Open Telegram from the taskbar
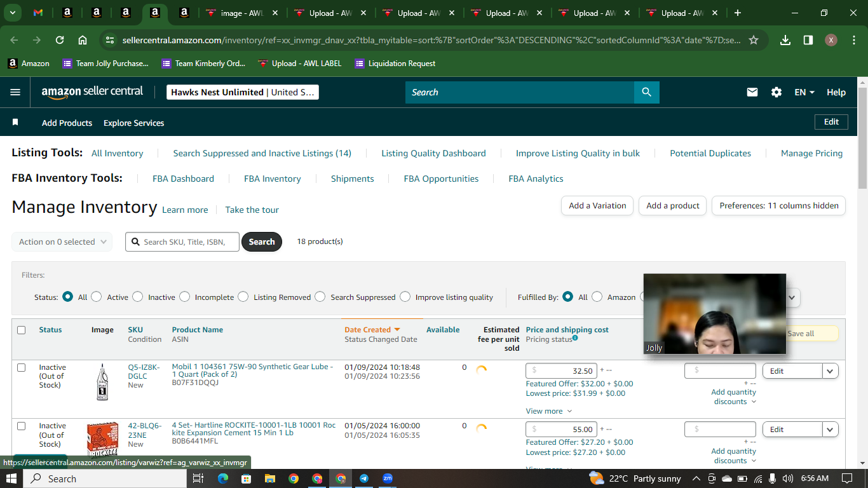868x488 pixels. point(364,478)
